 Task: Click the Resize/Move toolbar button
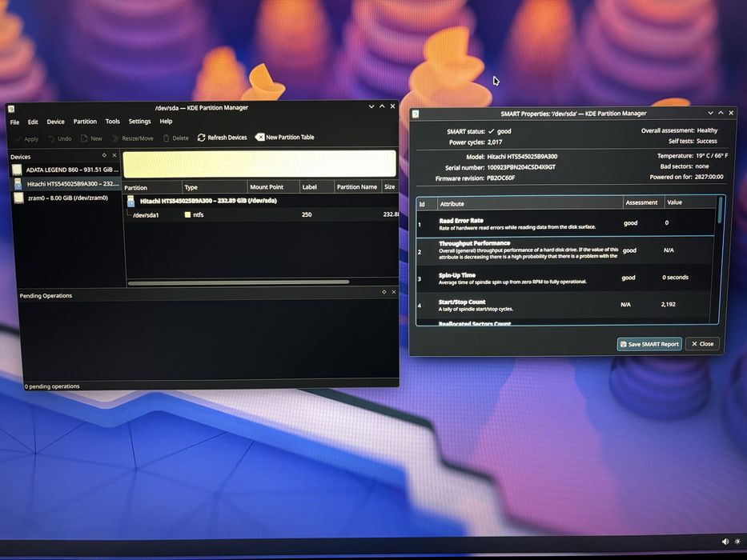click(132, 138)
